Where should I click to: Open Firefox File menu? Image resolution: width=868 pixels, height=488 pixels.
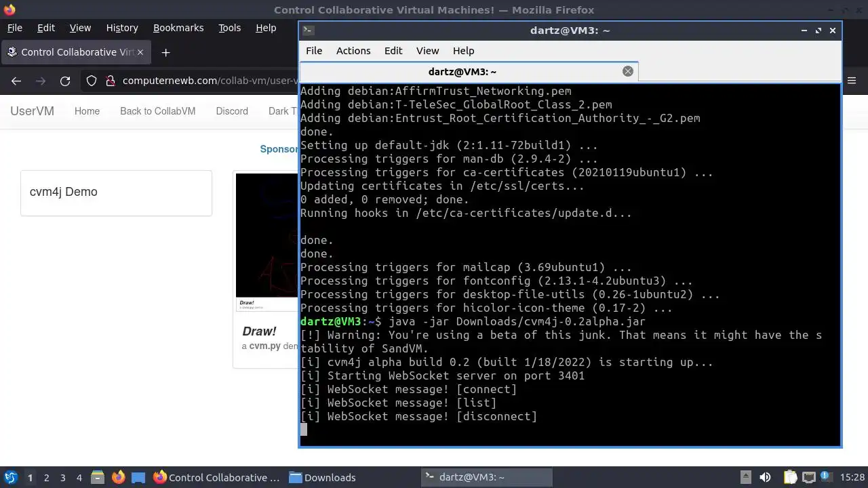click(x=14, y=28)
